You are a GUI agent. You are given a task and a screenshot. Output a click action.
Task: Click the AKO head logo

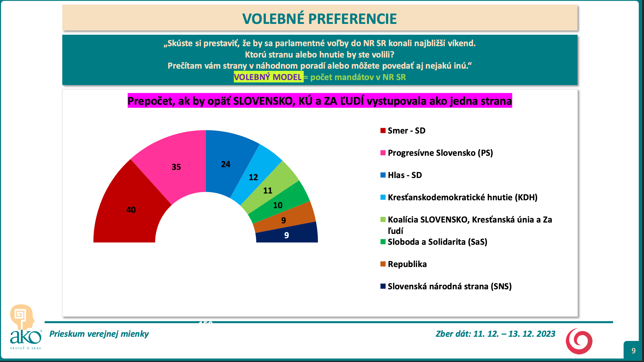tap(23, 317)
